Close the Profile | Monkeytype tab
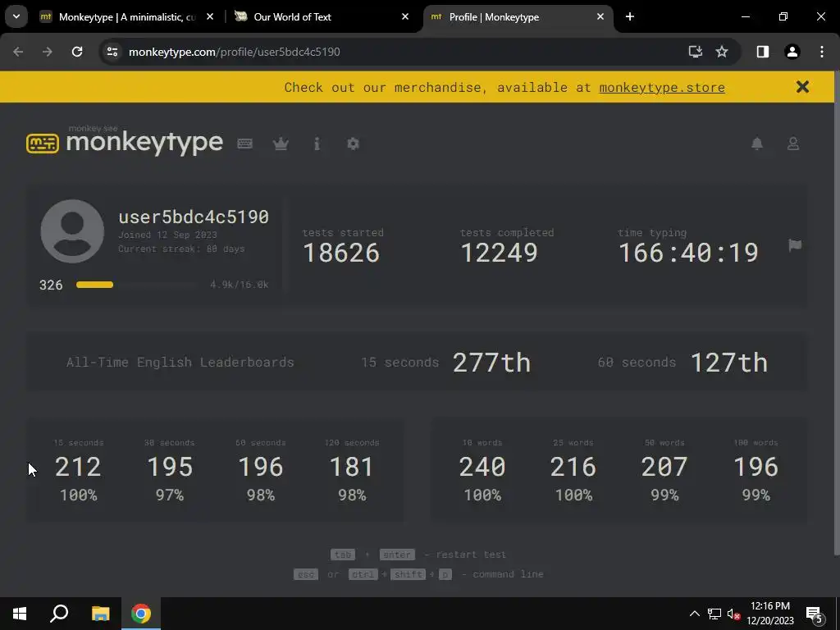 point(600,16)
